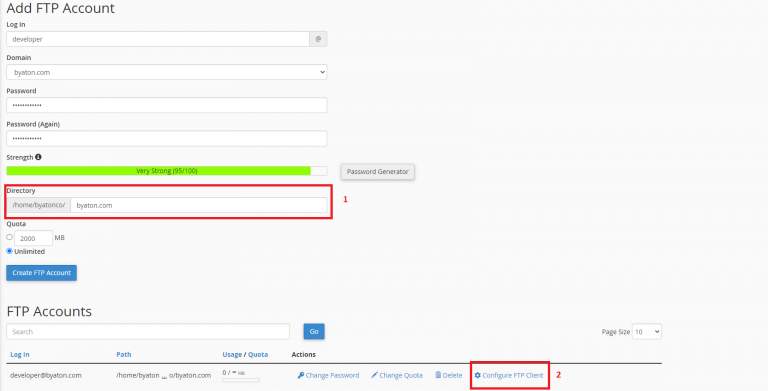
Task: Click the Password input field
Action: click(167, 105)
